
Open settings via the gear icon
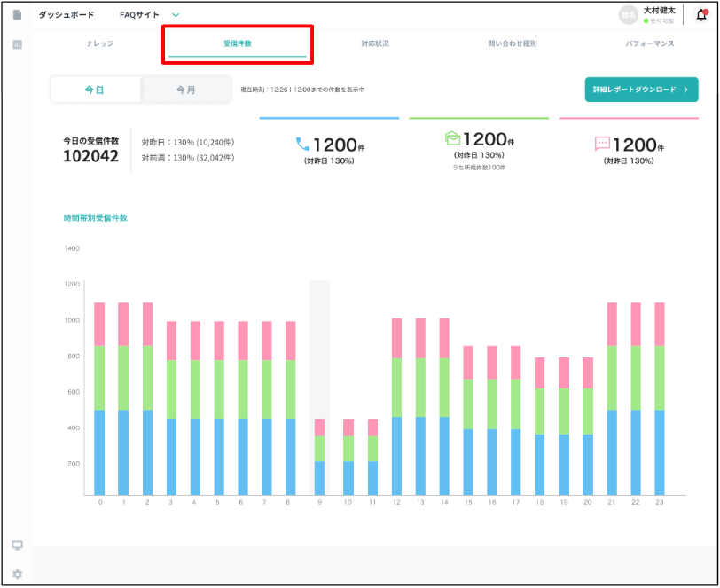[x=17, y=574]
